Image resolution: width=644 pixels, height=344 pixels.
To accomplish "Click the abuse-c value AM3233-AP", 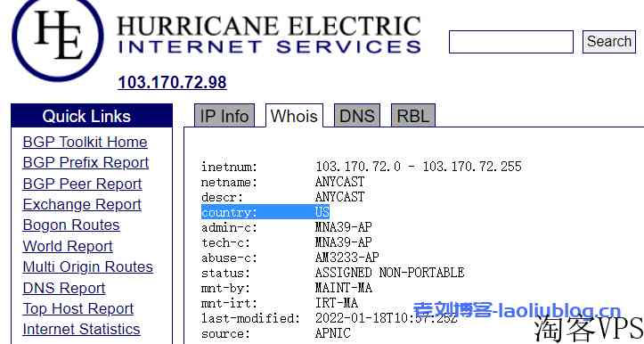I will pos(347,258).
